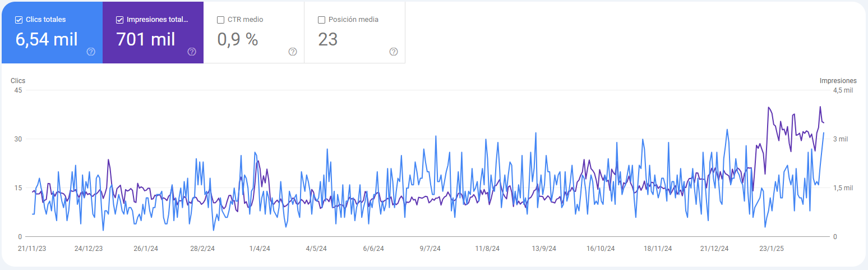Enable the CTR medio checkbox

coord(220,20)
